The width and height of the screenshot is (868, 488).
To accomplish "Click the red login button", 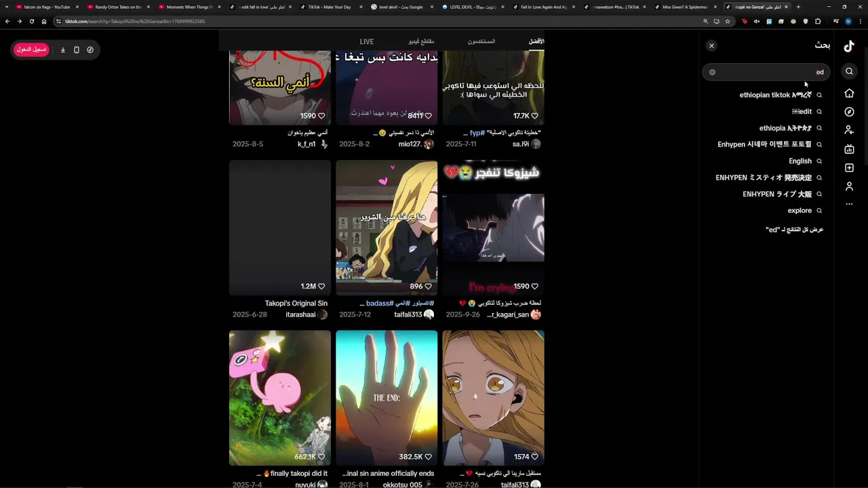I will [x=31, y=49].
